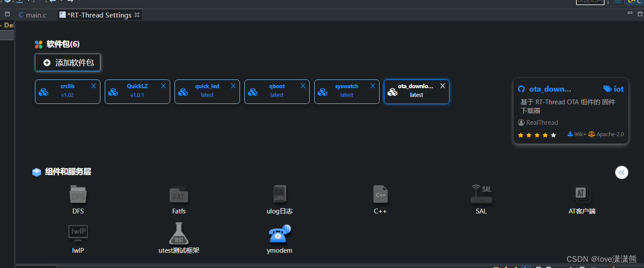
Task: Toggle the utest测试框架 flask icon
Action: tap(179, 234)
